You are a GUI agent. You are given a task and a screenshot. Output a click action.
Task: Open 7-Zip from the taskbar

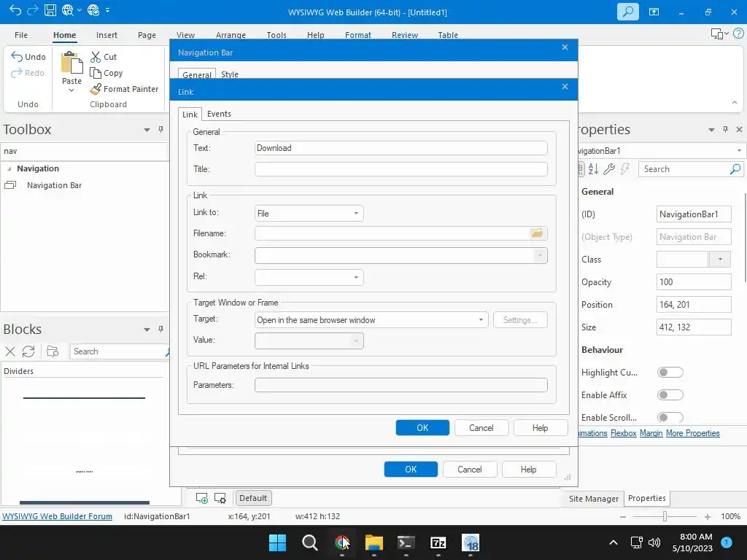[x=438, y=542]
